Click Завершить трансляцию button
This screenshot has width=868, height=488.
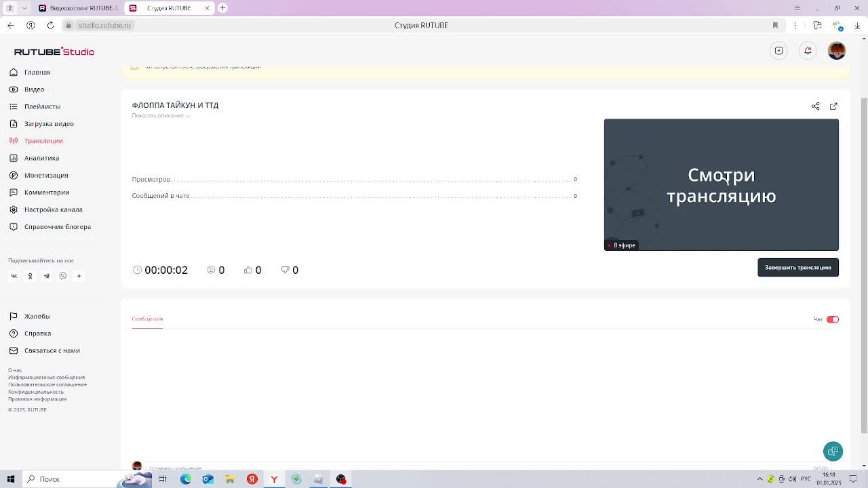[798, 268]
